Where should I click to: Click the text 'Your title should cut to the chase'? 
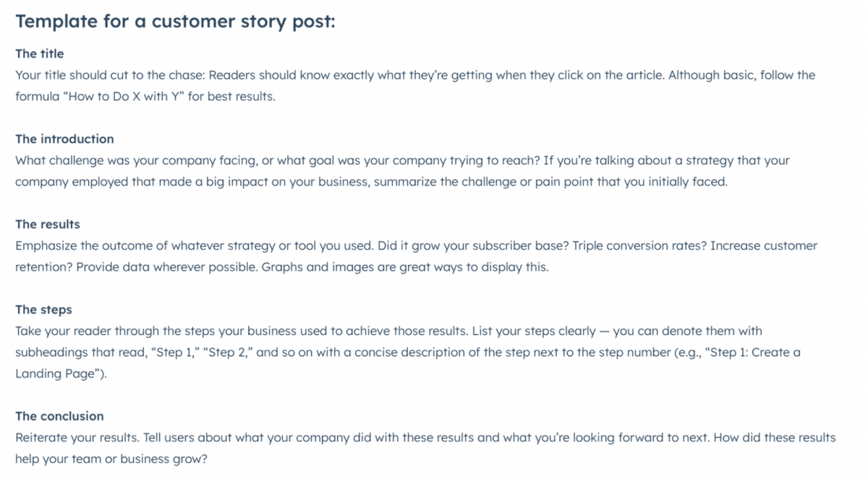pyautogui.click(x=110, y=75)
